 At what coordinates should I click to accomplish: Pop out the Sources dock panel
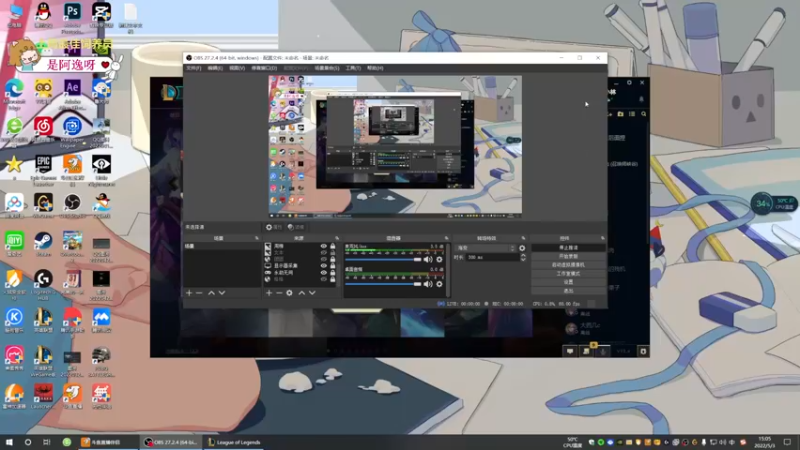[x=337, y=238]
